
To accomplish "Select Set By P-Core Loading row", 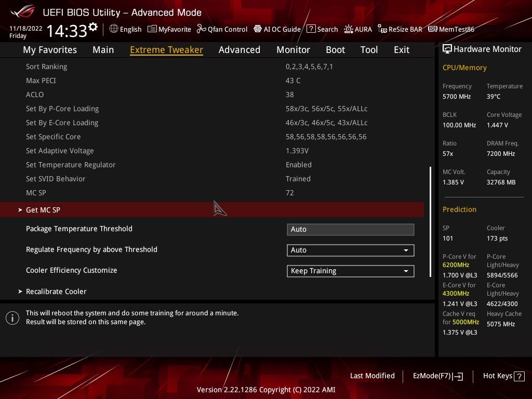I will click(212, 109).
